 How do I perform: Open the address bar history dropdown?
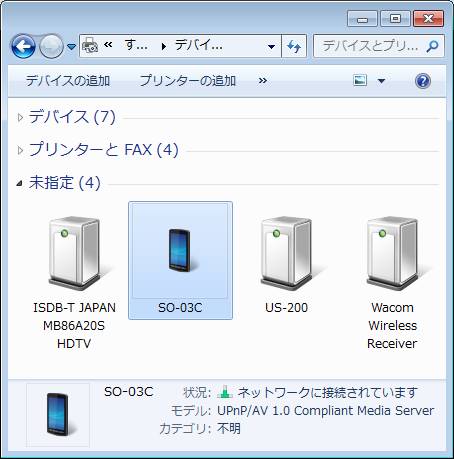[272, 46]
